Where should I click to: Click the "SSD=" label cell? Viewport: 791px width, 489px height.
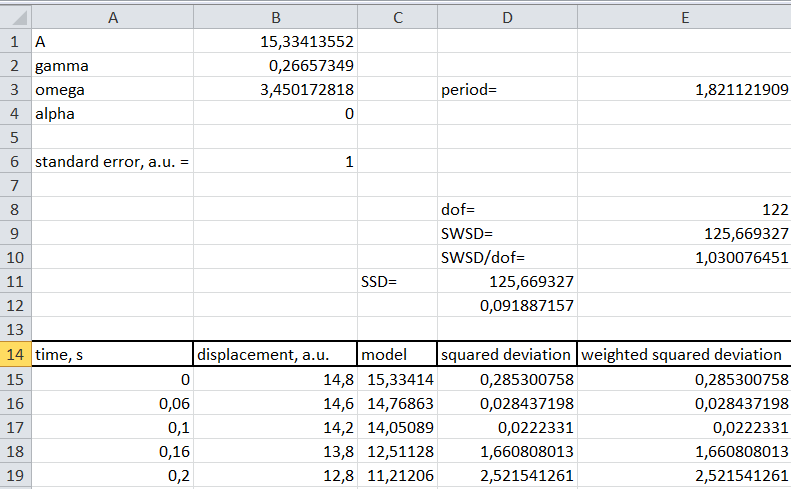click(x=397, y=282)
